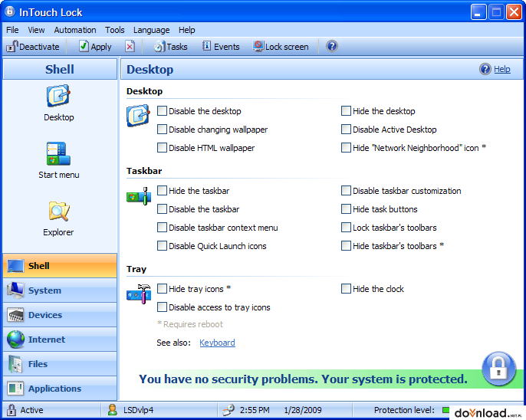This screenshot has height=420, width=526.
Task: Tick Hide task buttons checkbox
Action: tap(346, 209)
